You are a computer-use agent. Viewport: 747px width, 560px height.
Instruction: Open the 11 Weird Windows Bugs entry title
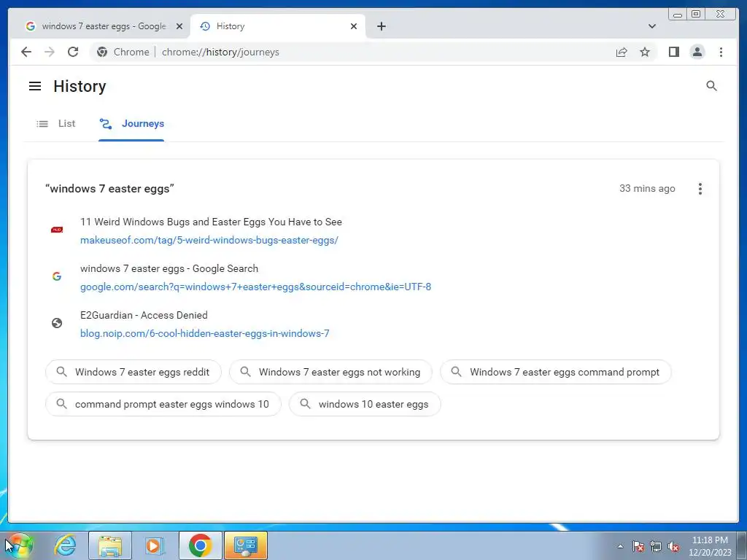(211, 222)
